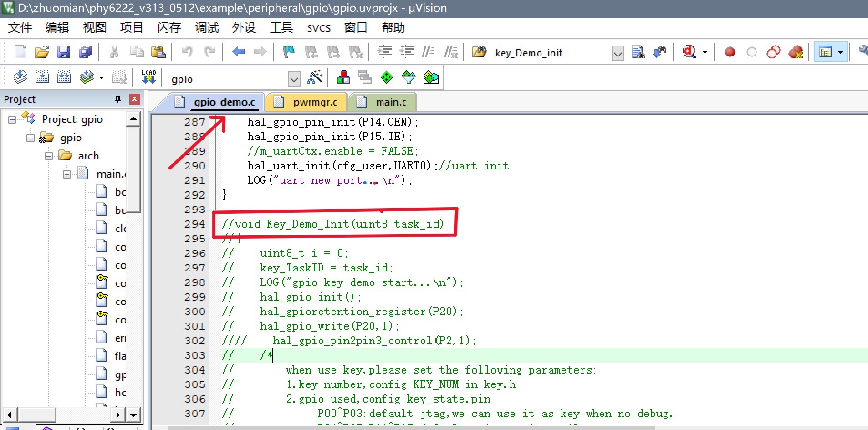868x430 pixels.
Task: Click the Project tree scroll-up arrow
Action: (x=133, y=119)
